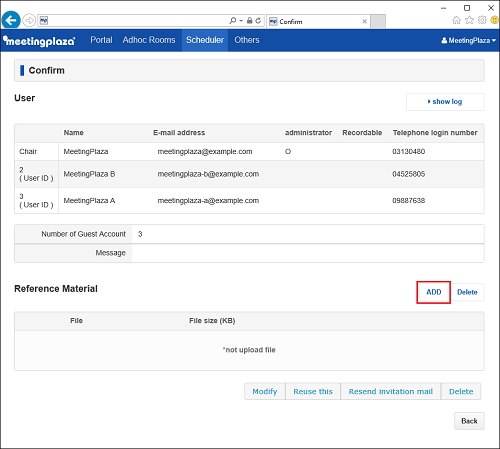
Task: Click the browser home icon
Action: (457, 20)
